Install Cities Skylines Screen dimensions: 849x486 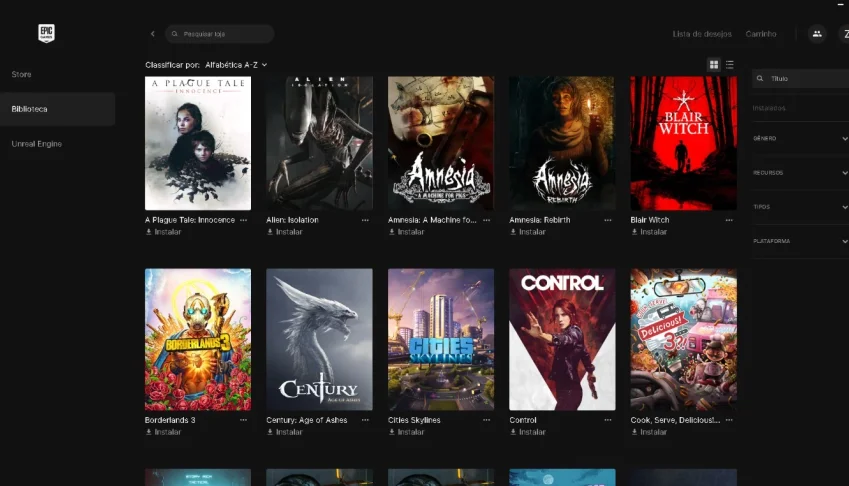coord(406,432)
